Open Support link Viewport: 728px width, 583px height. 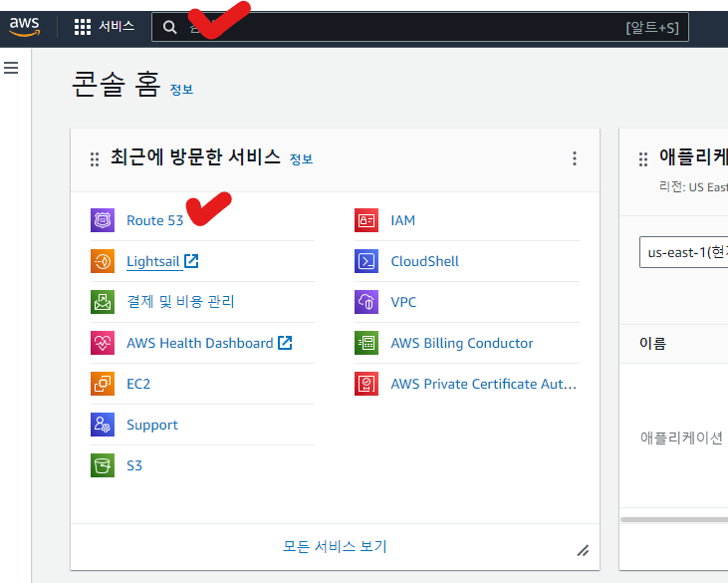click(152, 426)
